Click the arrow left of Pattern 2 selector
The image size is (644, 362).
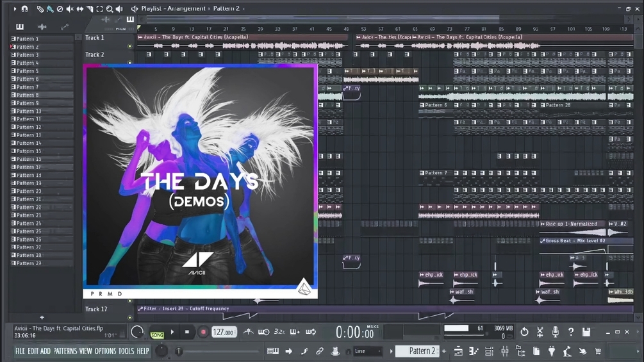(392, 351)
